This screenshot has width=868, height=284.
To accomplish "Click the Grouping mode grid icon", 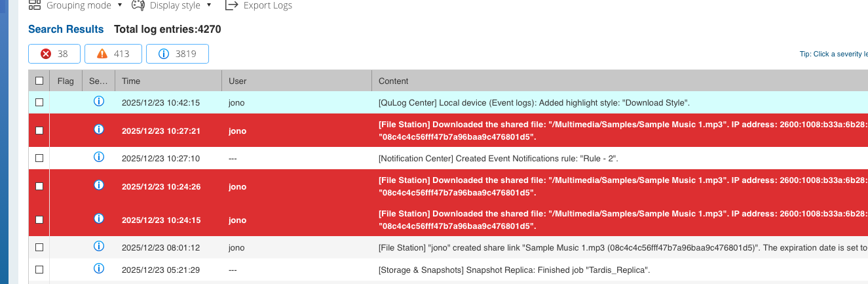I will click(35, 5).
